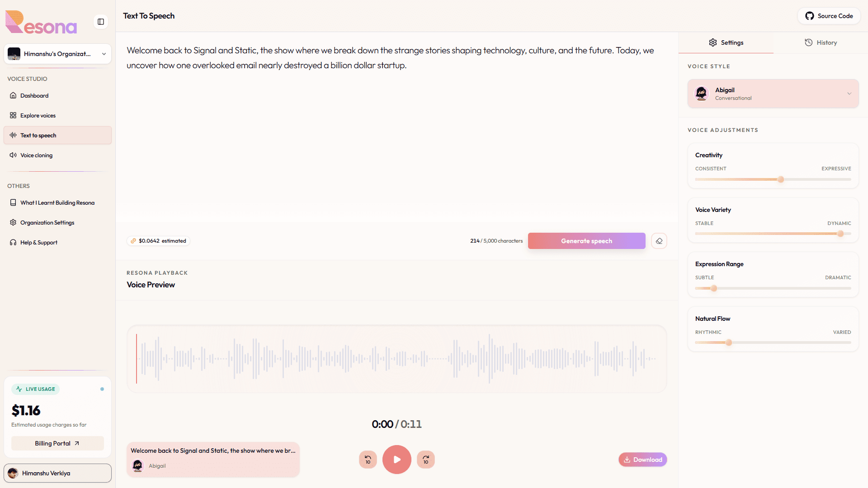Click the Organization Settings gear icon

tap(13, 222)
